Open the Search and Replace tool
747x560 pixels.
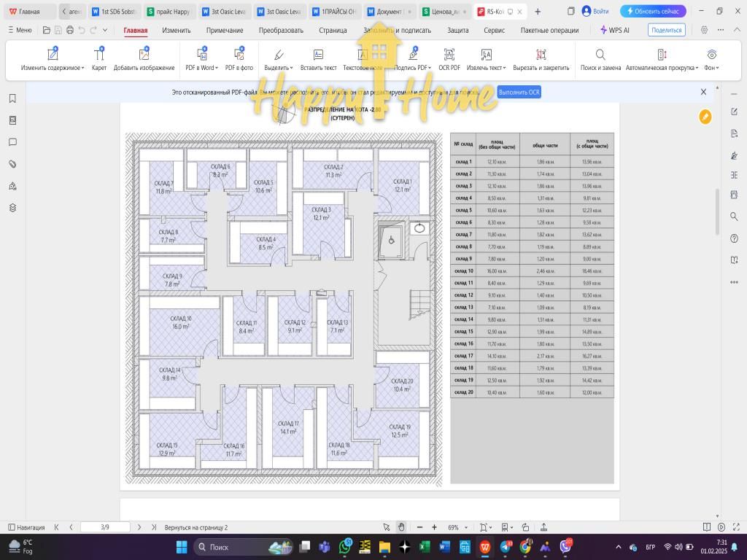point(600,55)
